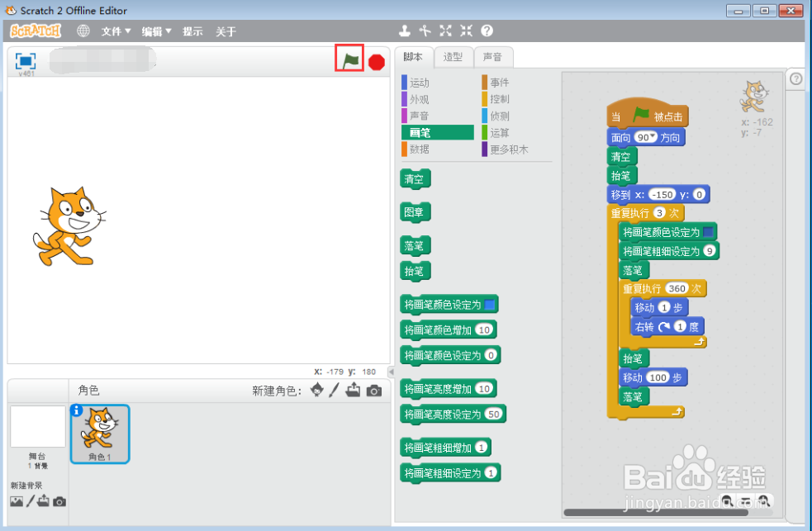Select the 画笔 block category
The image size is (812, 531).
[438, 132]
